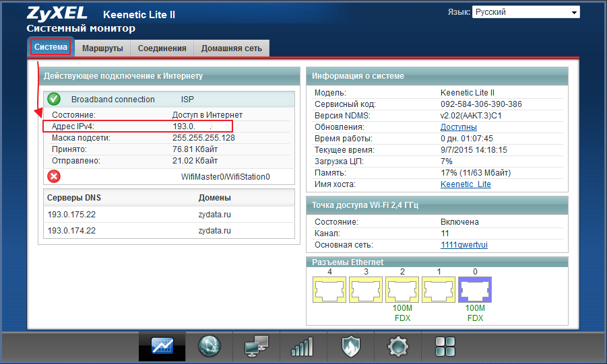Switch to the Домашняя сеть tab
607x364 pixels.
[232, 48]
